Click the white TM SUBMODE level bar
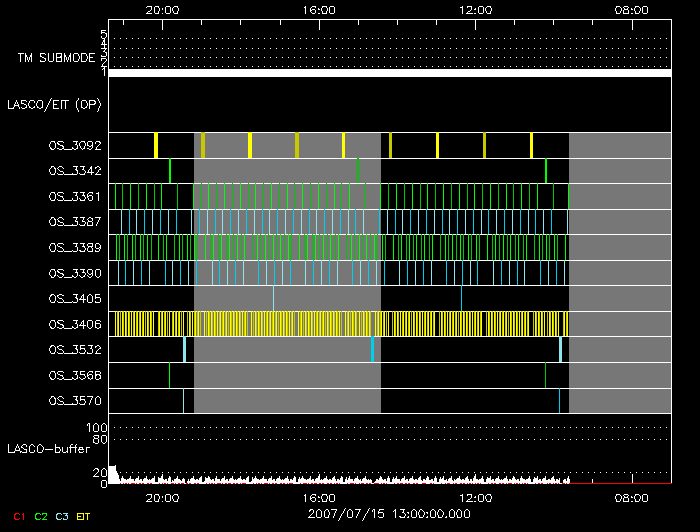The height and width of the screenshot is (532, 700). point(389,73)
